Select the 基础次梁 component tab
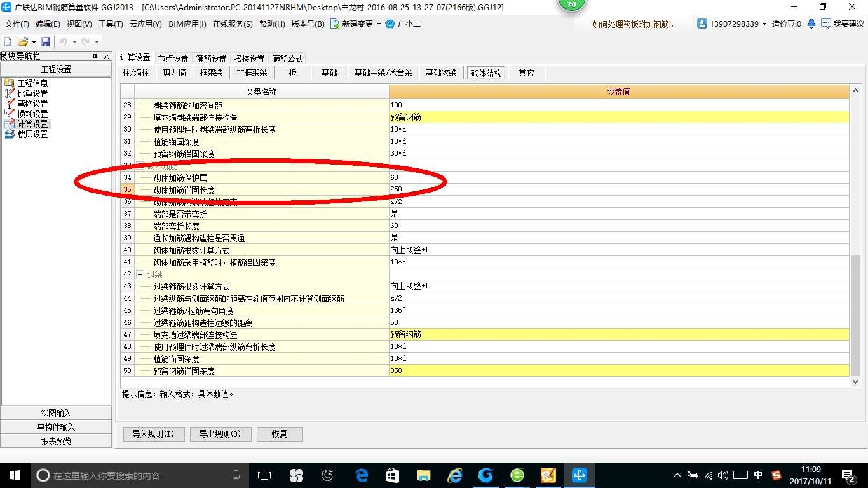Viewport: 868px width, 488px height. [441, 72]
